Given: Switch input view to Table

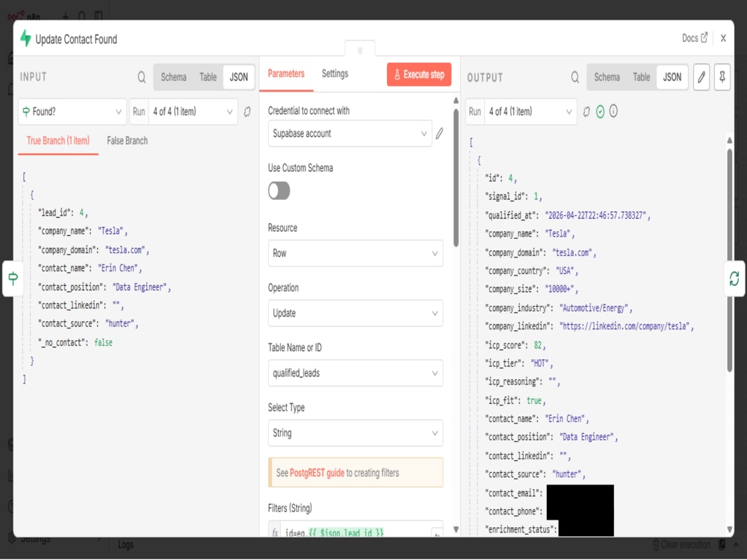Looking at the screenshot, I should tap(208, 77).
